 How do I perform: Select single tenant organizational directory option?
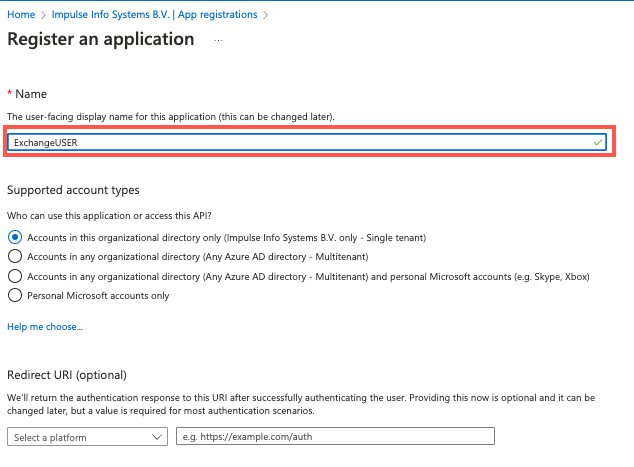pos(15,237)
